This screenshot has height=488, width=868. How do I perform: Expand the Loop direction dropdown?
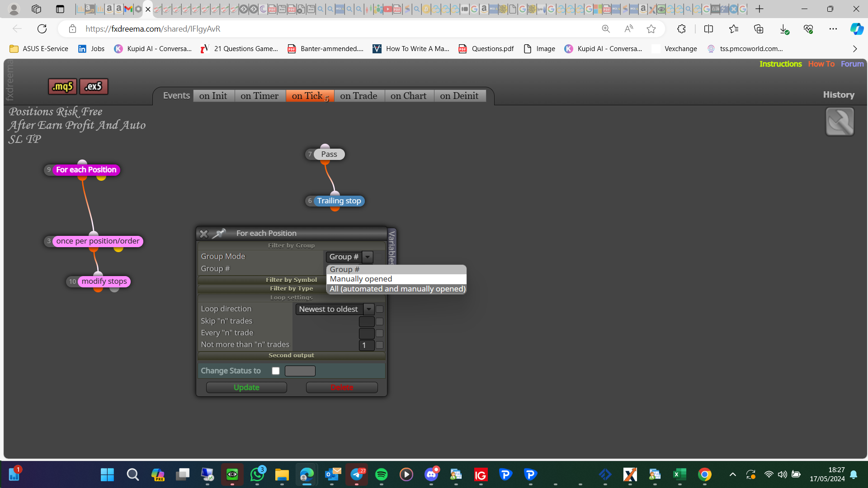click(x=369, y=309)
